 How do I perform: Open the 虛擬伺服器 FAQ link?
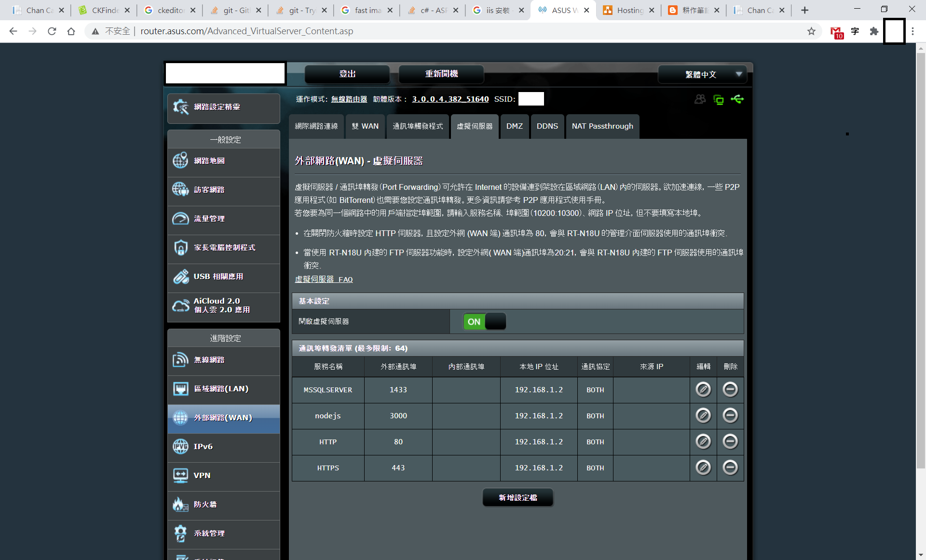(x=324, y=280)
